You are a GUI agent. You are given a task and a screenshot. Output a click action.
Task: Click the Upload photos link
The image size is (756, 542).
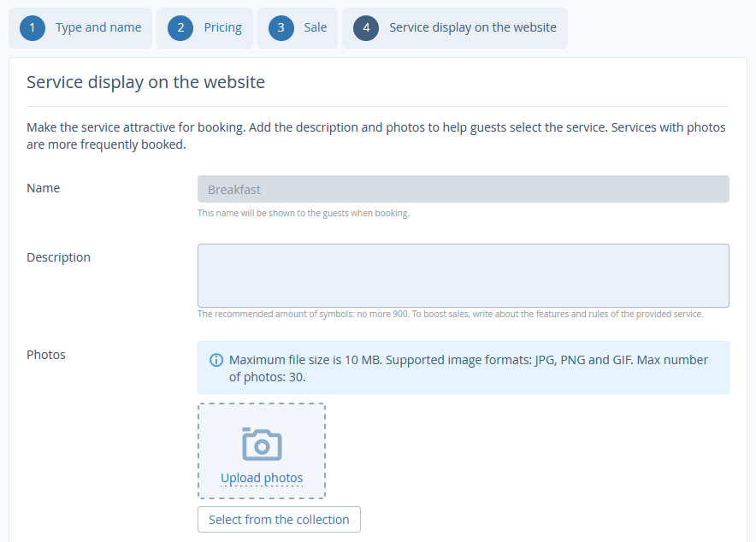(x=262, y=478)
